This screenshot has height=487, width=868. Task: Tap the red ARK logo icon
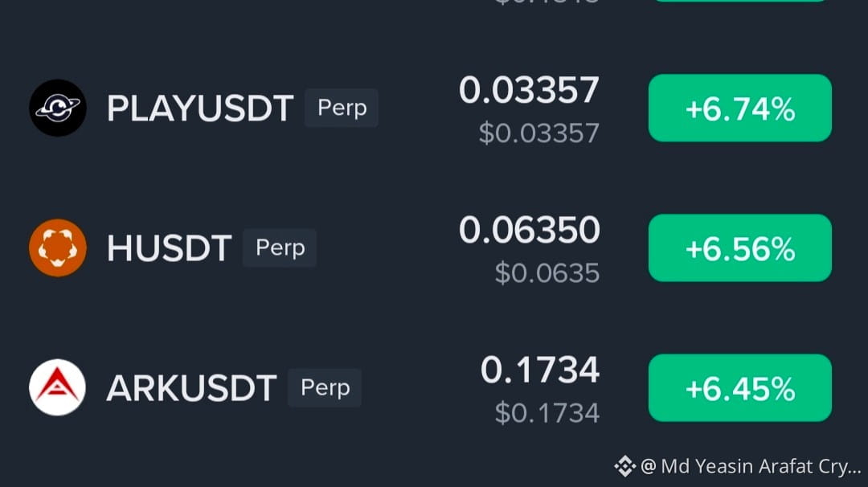[x=58, y=387]
